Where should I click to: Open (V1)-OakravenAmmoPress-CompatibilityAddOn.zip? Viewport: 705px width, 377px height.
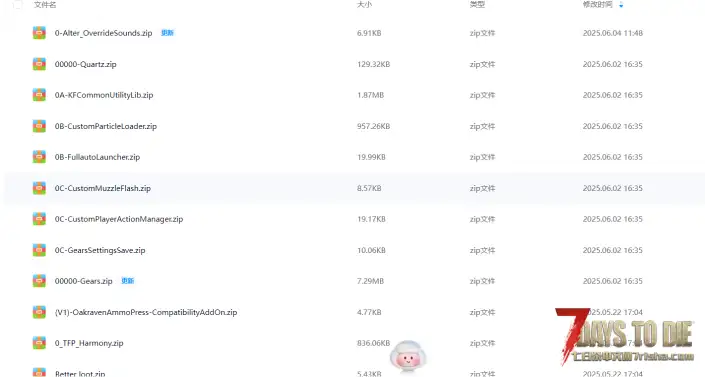coord(146,312)
